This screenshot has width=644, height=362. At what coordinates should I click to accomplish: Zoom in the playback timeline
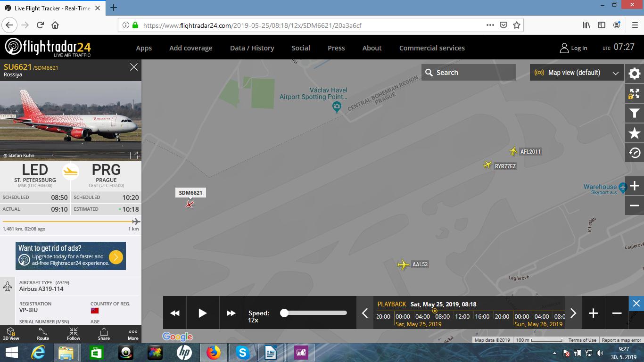pyautogui.click(x=594, y=313)
